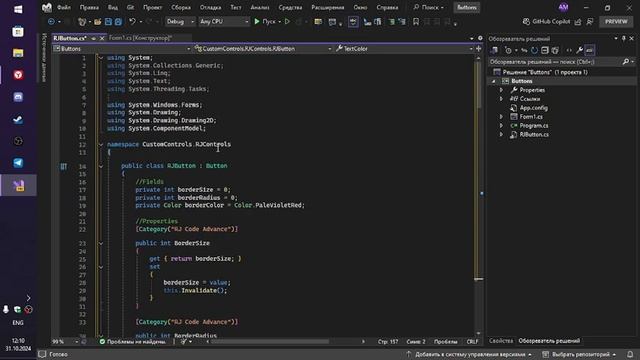640x360 pixels.
Task: Open the Отладка menu
Action: tap(210, 7)
